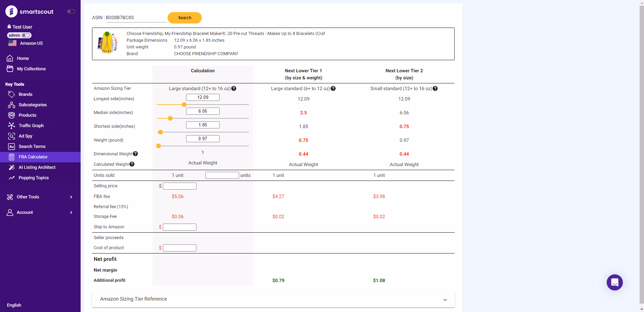The width and height of the screenshot is (644, 312).
Task: Click the FBA Calculator icon
Action: pyautogui.click(x=11, y=157)
